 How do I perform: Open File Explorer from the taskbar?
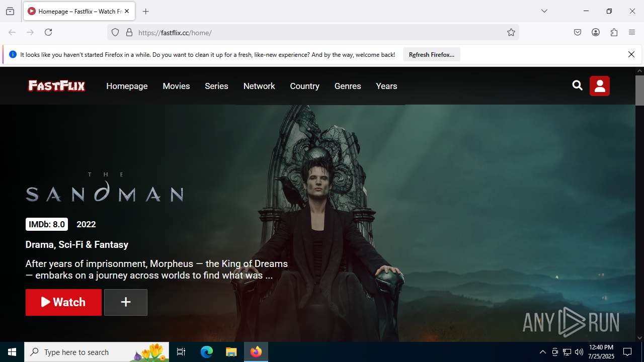click(231, 352)
